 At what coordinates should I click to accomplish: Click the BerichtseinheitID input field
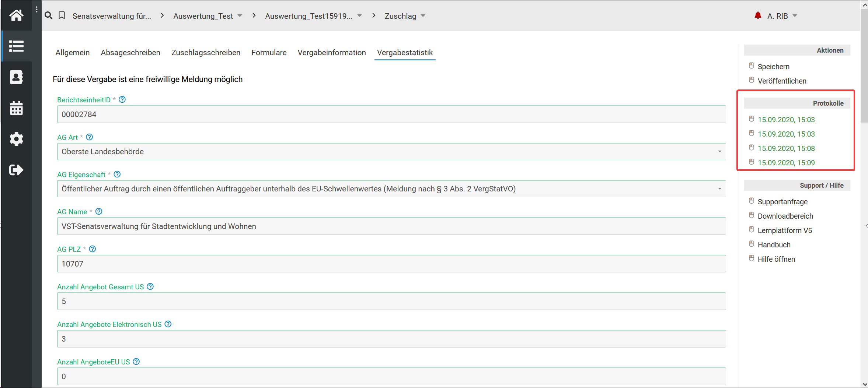tap(391, 114)
